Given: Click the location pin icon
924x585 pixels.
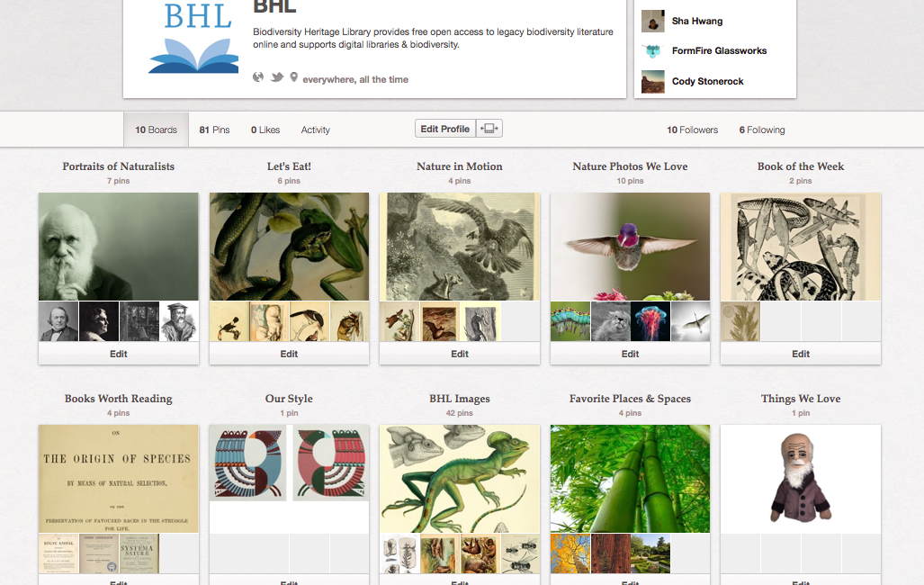Looking at the screenshot, I should click(x=293, y=77).
